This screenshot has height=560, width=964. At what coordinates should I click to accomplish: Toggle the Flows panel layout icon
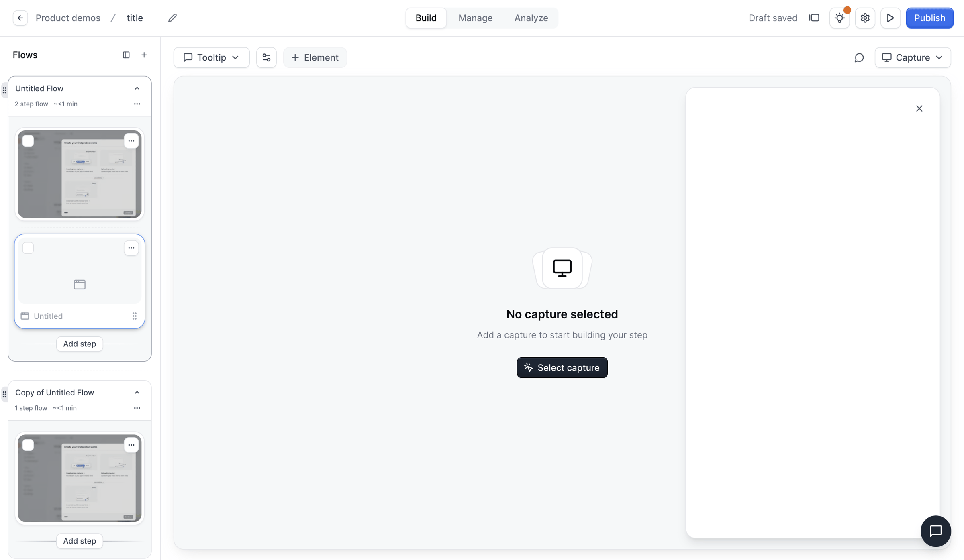126,55
